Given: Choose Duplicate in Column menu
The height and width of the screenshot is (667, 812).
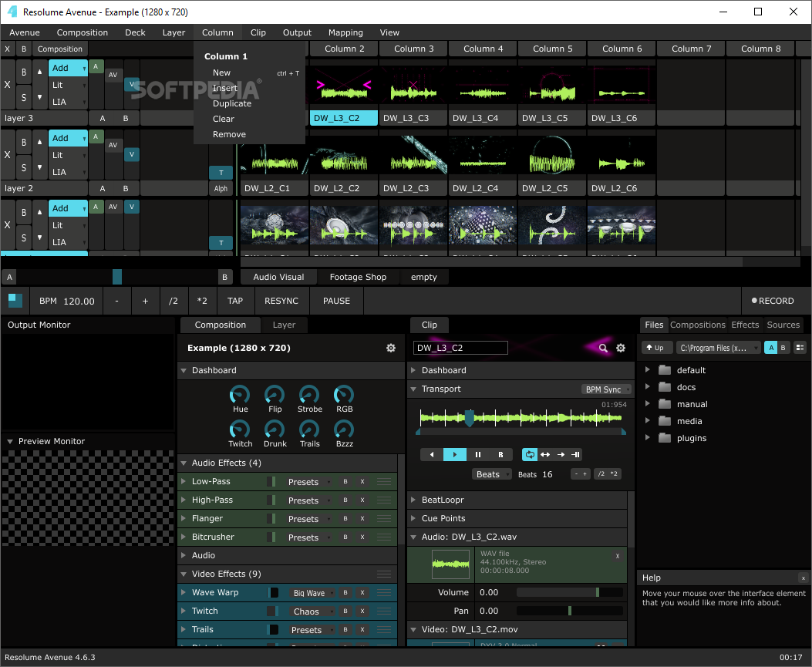Looking at the screenshot, I should 232,103.
